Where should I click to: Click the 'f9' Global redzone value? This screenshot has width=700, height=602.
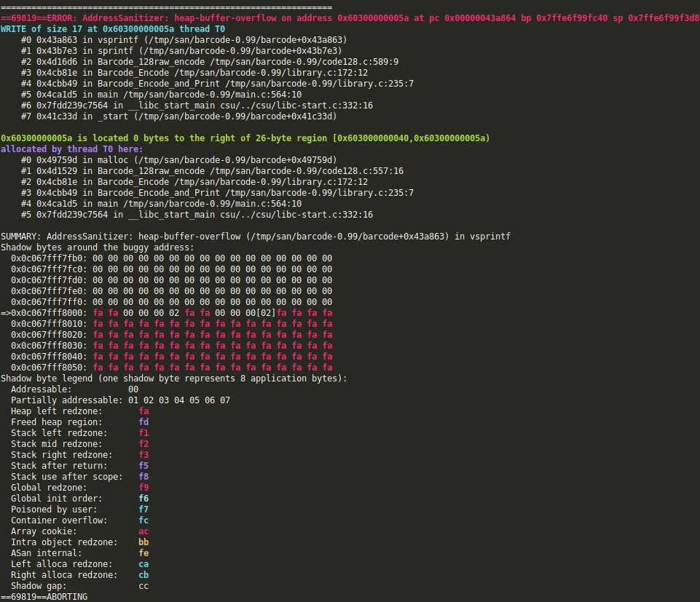point(143,488)
